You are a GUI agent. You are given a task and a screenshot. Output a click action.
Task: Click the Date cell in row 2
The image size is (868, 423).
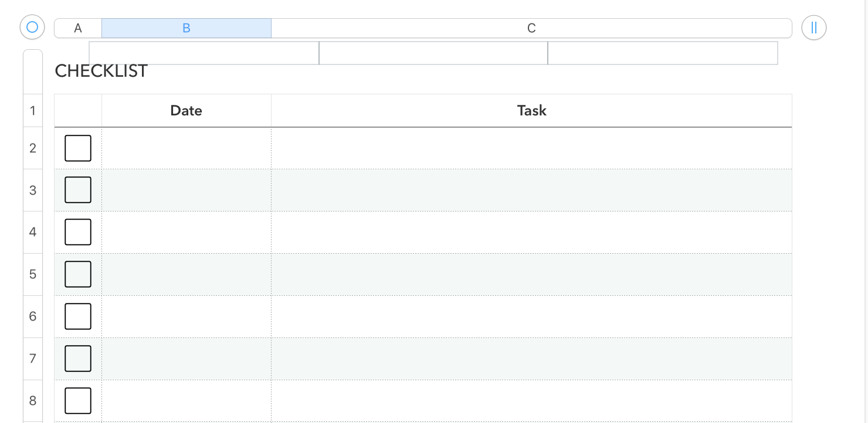(x=187, y=148)
